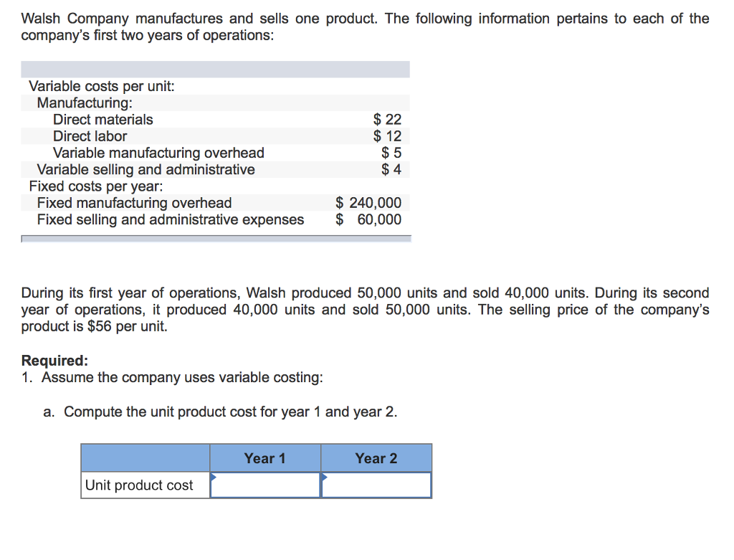Click the Direct labor row label
Viewport: 734px width, 560px height.
pos(90,136)
